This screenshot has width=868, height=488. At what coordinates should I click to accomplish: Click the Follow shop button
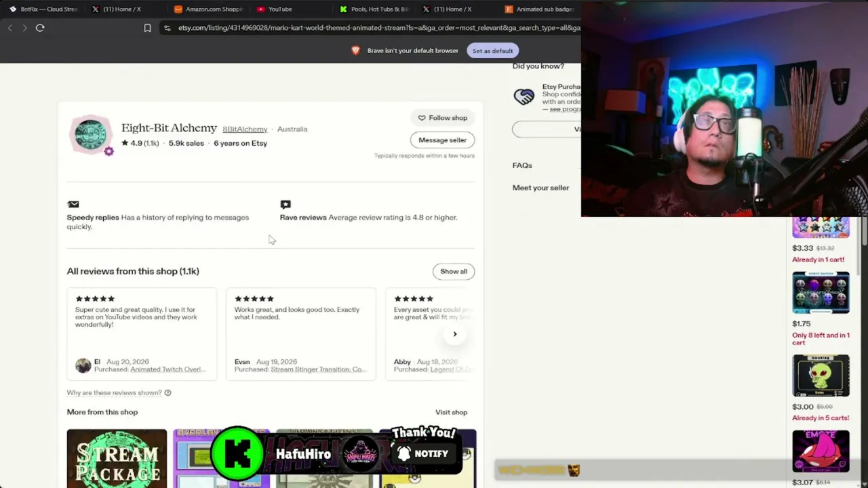coord(442,118)
